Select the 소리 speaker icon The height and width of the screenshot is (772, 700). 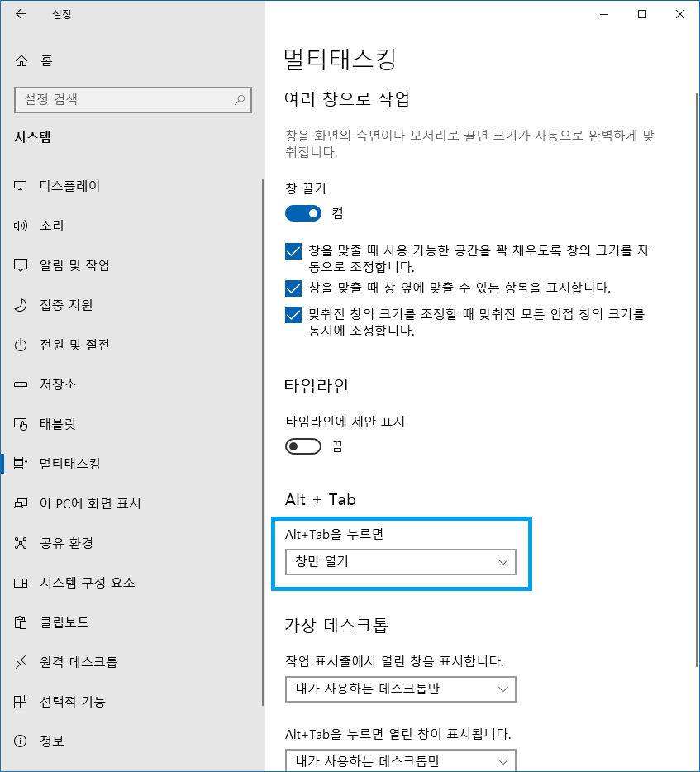[x=20, y=226]
